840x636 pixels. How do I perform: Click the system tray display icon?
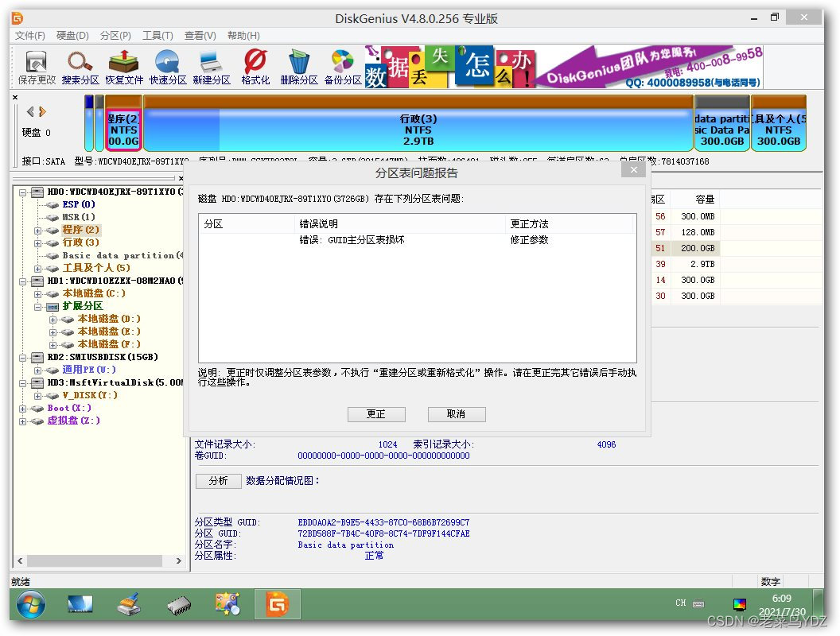tap(740, 604)
